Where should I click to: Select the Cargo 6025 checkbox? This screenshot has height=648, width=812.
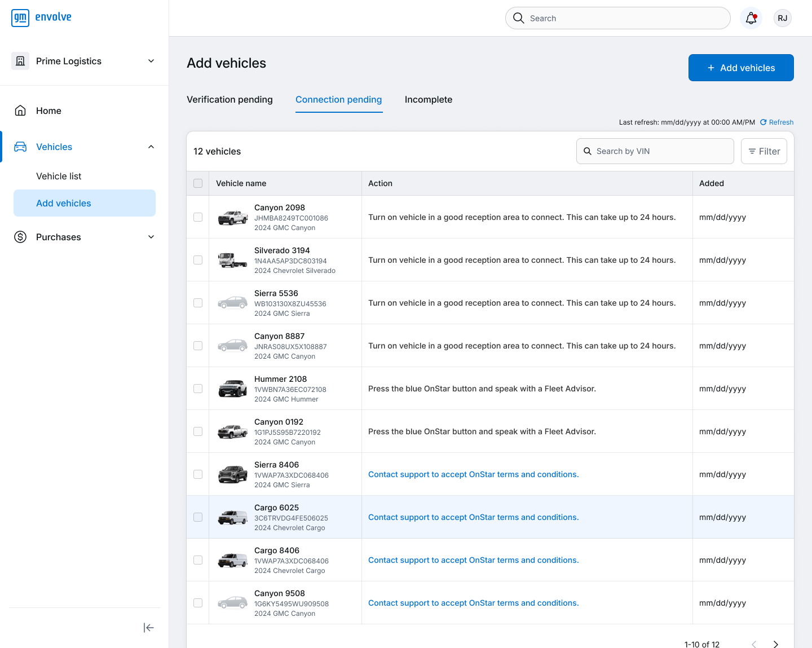pos(198,517)
